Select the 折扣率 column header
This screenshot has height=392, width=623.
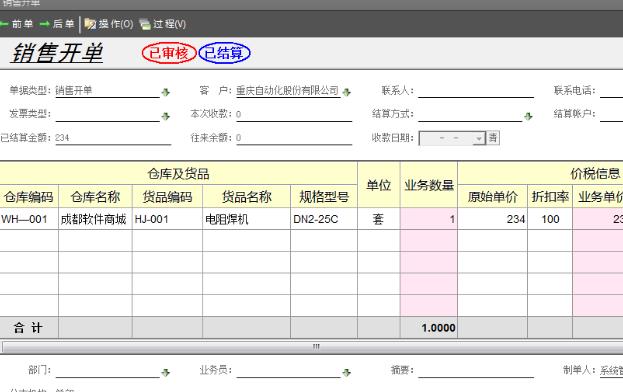tap(550, 197)
